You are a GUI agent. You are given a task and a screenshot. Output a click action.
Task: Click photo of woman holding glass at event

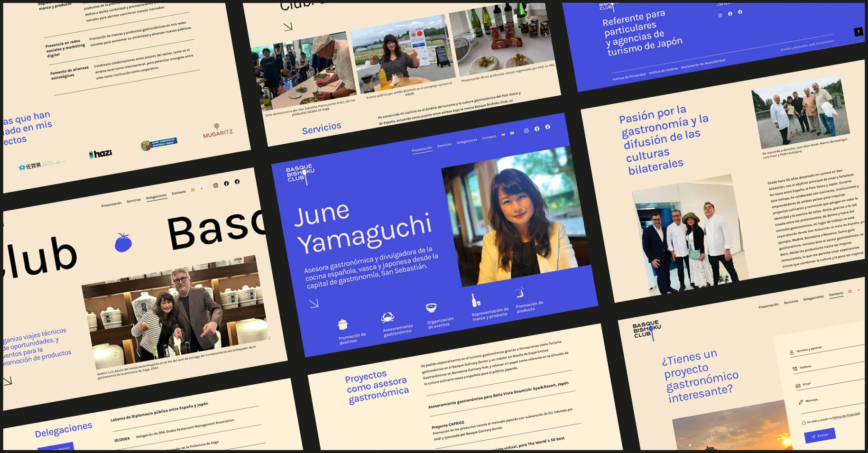point(402,54)
